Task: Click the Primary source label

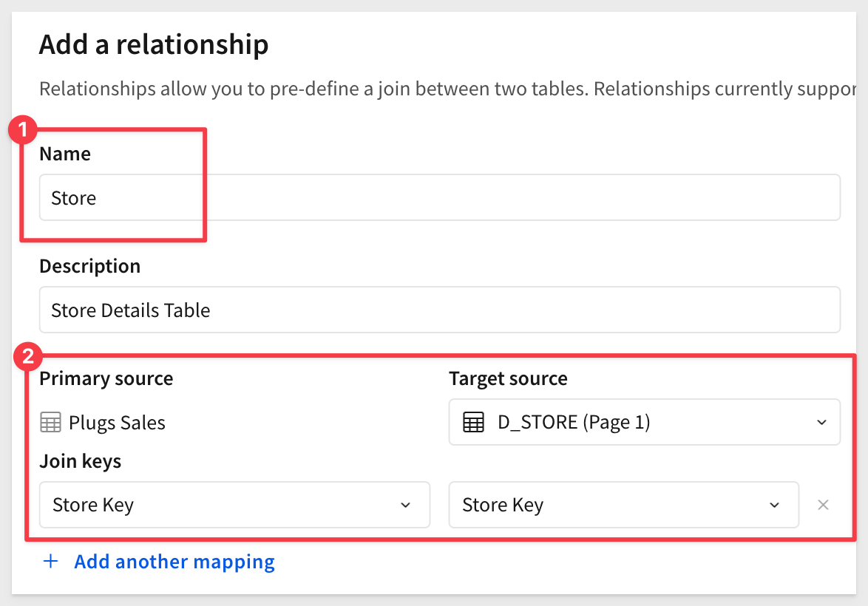Action: pyautogui.click(x=106, y=378)
